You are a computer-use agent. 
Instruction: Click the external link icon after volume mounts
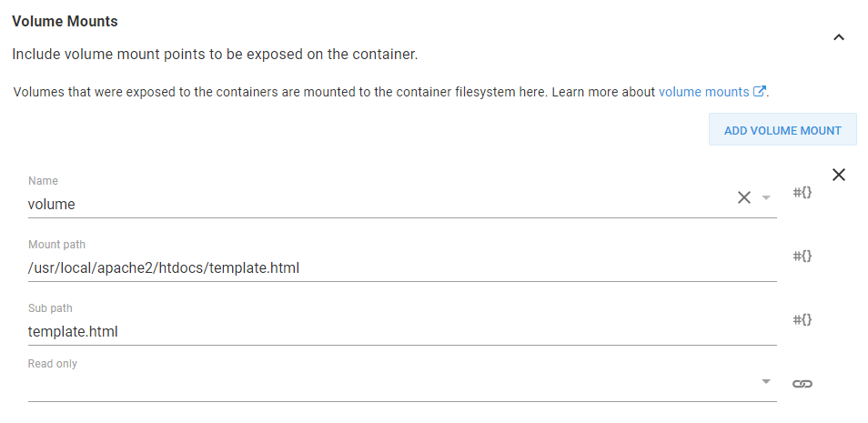[759, 92]
